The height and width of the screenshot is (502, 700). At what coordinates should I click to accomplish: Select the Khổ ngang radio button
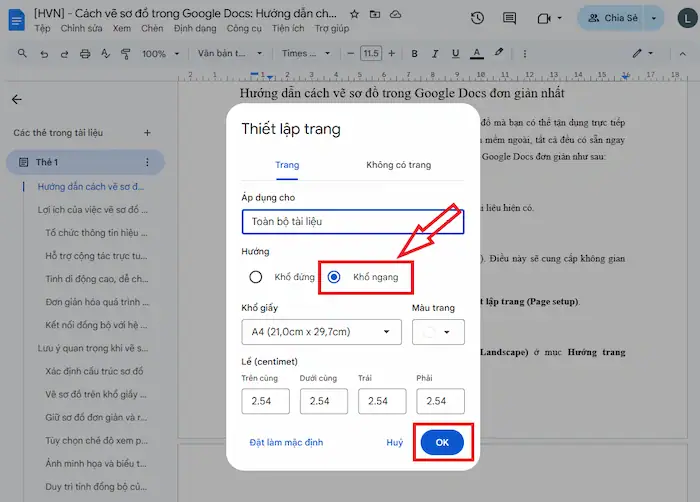tap(333, 277)
